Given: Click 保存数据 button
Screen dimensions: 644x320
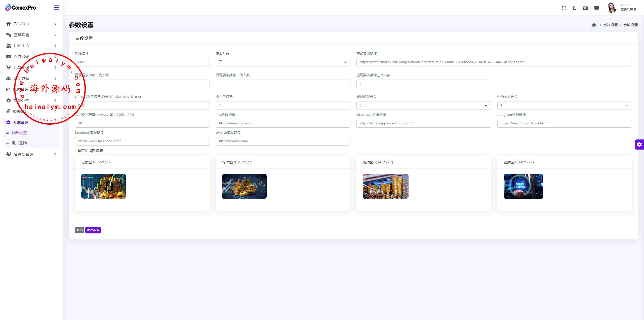Looking at the screenshot, I should click(93, 230).
